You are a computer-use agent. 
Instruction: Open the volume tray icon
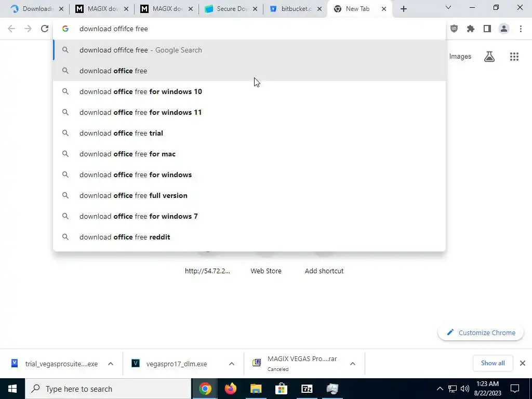point(465,389)
